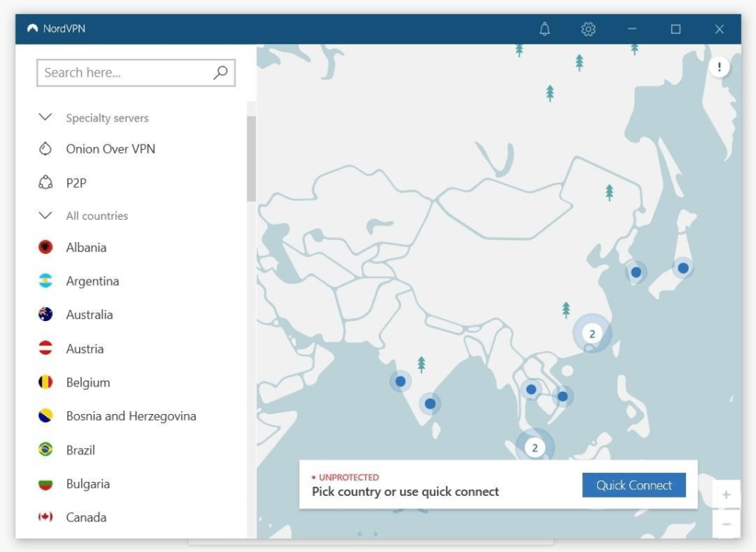The image size is (756, 552).
Task: Maximize the NordVPN window
Action: pos(676,30)
